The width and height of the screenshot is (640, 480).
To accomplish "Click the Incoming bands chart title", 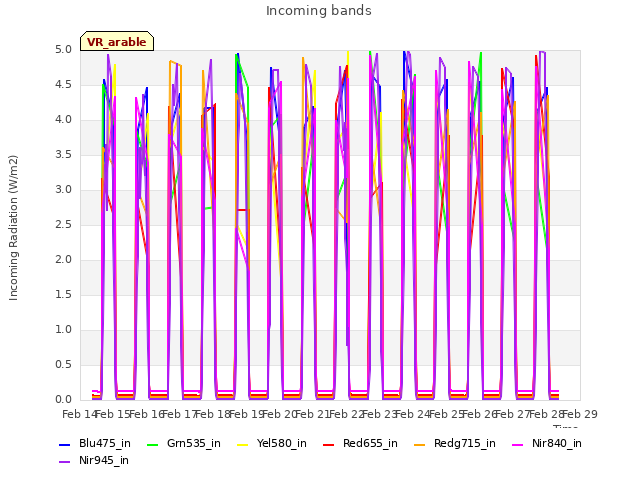I will 319,11.
